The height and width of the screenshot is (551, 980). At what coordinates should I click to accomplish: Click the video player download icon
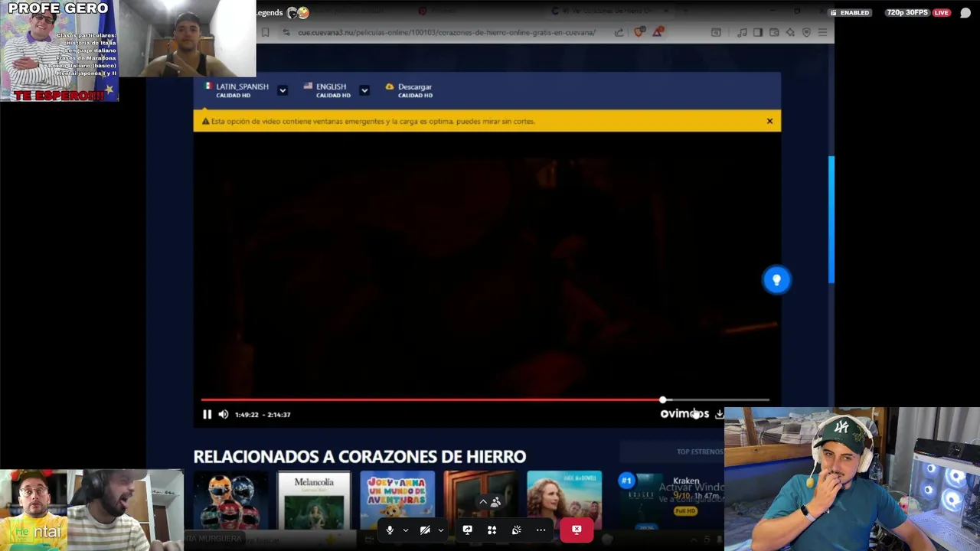(719, 414)
